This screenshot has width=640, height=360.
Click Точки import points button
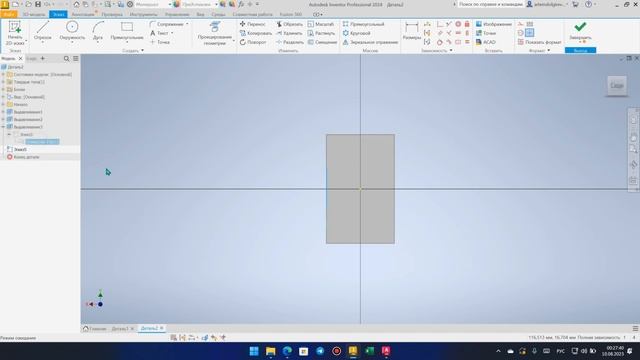click(x=486, y=33)
